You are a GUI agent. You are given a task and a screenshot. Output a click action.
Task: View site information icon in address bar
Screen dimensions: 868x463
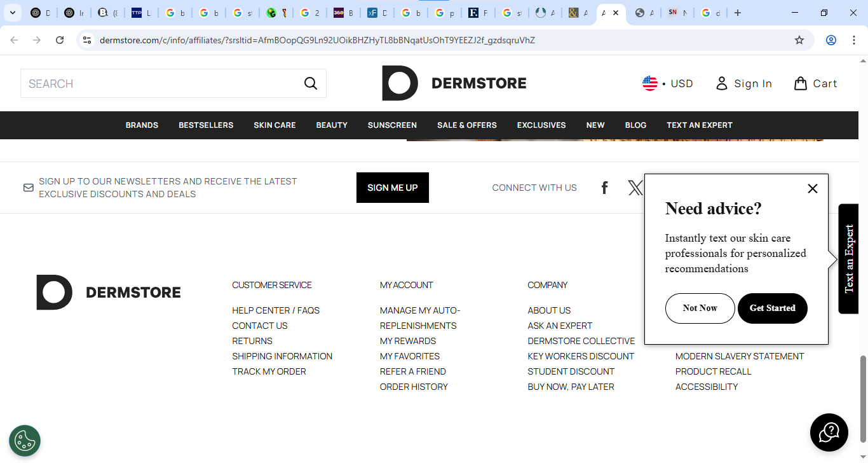tap(87, 40)
